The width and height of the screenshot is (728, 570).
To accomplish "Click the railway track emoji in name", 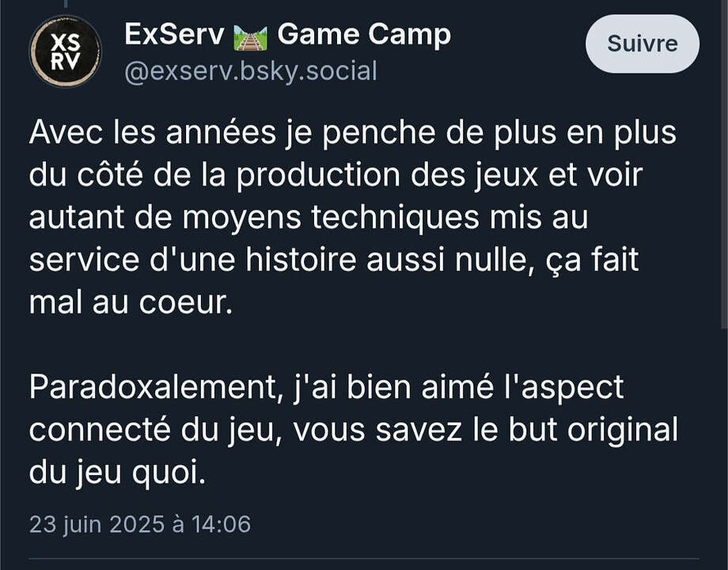I will coord(251,38).
